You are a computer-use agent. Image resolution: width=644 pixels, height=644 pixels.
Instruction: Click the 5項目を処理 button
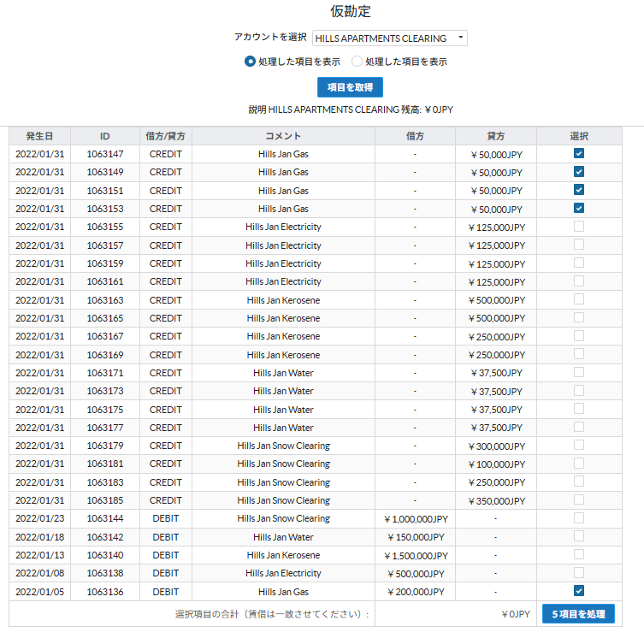[x=578, y=614]
